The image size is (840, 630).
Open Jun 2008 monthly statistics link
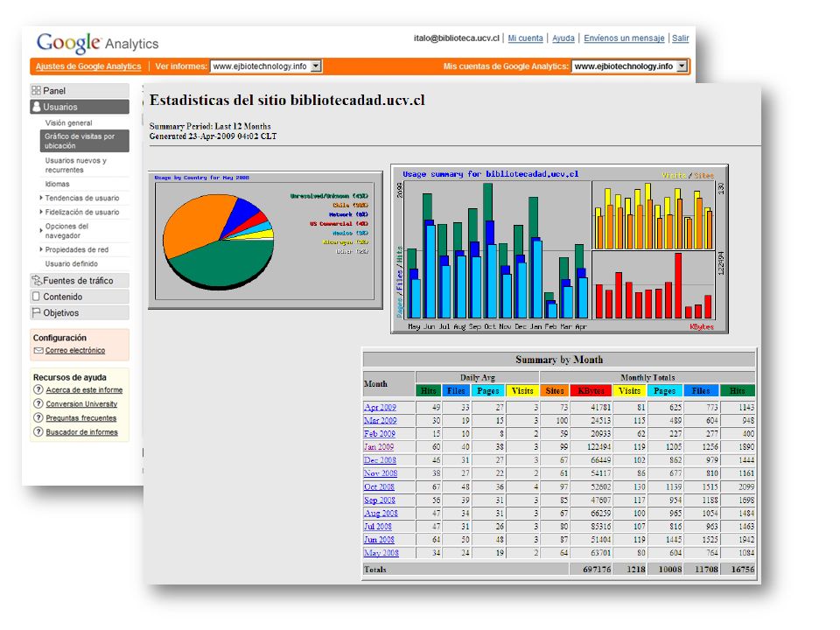click(x=379, y=540)
